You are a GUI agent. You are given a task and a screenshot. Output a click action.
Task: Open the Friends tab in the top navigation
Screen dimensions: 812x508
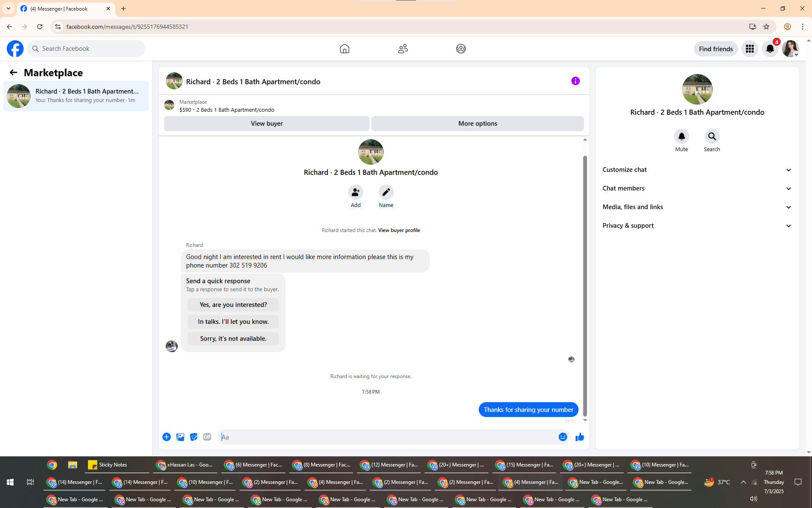coord(403,49)
